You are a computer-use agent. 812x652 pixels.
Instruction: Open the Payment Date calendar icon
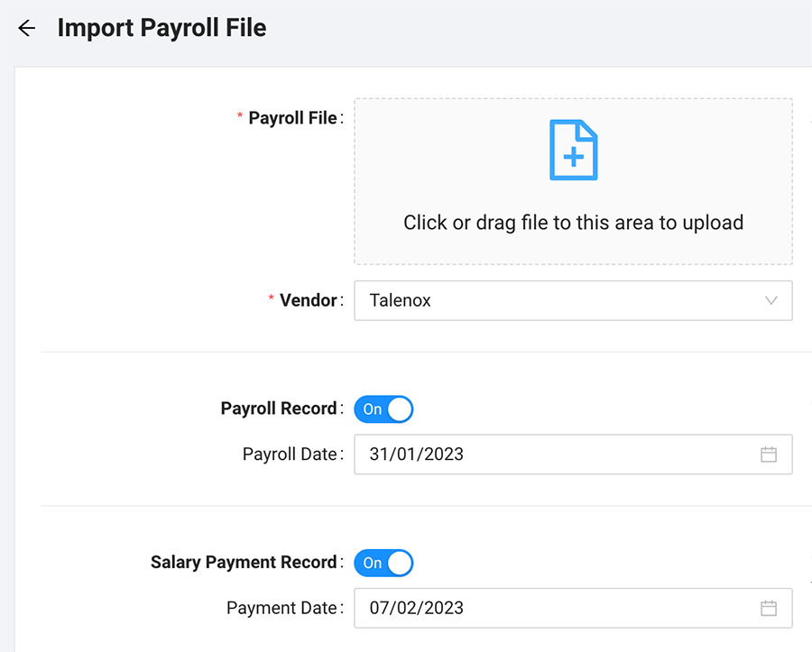[x=769, y=608]
